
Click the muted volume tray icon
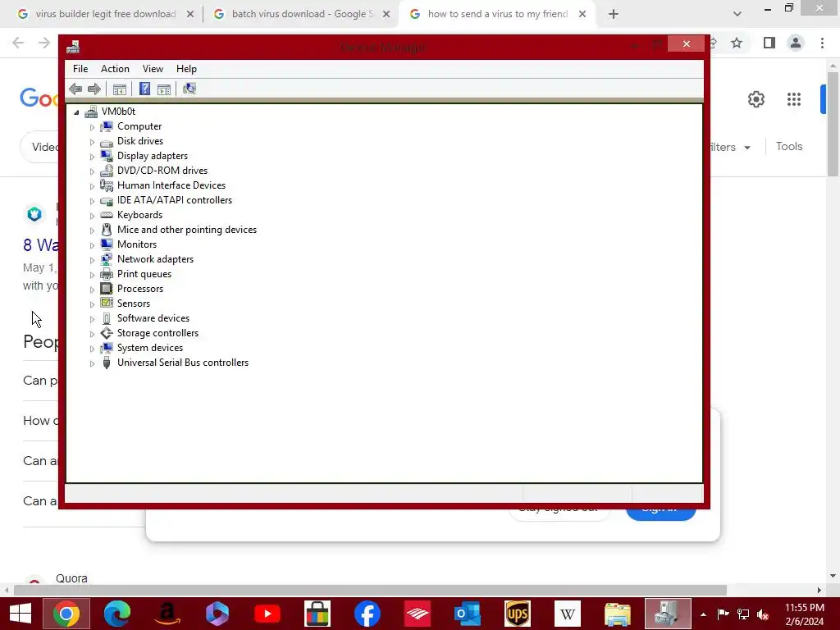click(x=763, y=614)
